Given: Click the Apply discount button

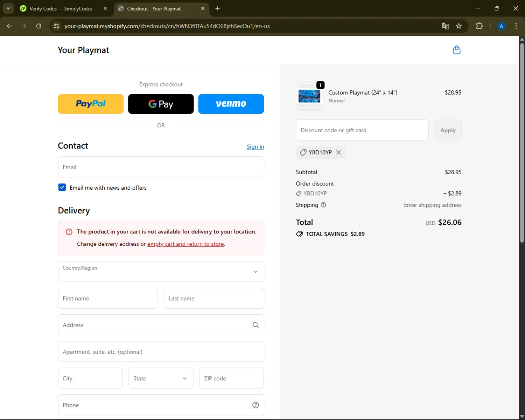Looking at the screenshot, I should coord(448,130).
